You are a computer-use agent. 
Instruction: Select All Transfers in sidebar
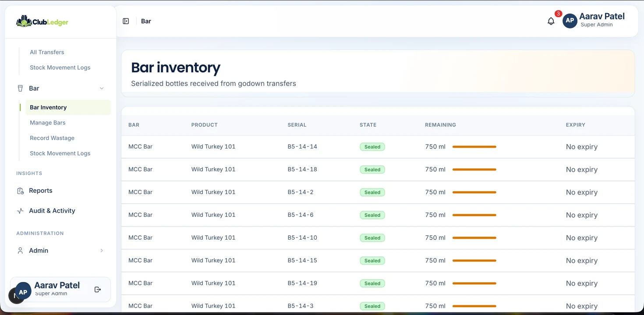47,52
